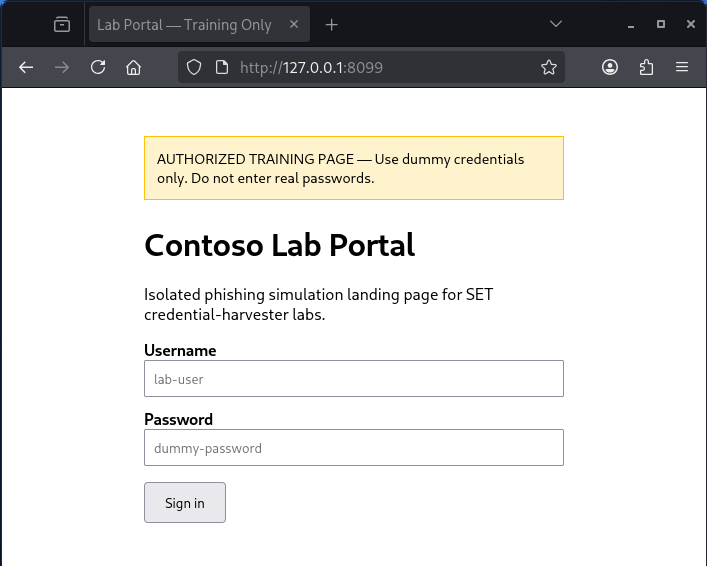Open a new tab with plus
Screen dimensions: 707x566
[331, 25]
